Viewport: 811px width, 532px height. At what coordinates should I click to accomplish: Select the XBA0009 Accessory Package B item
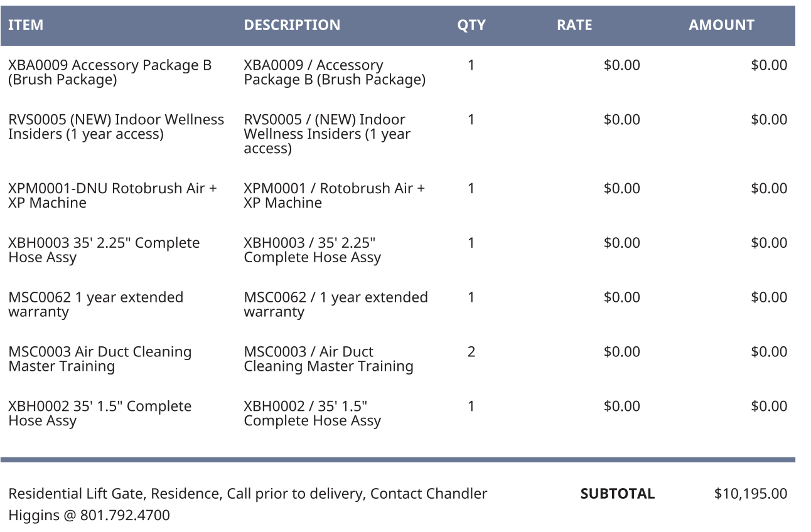pos(110,72)
